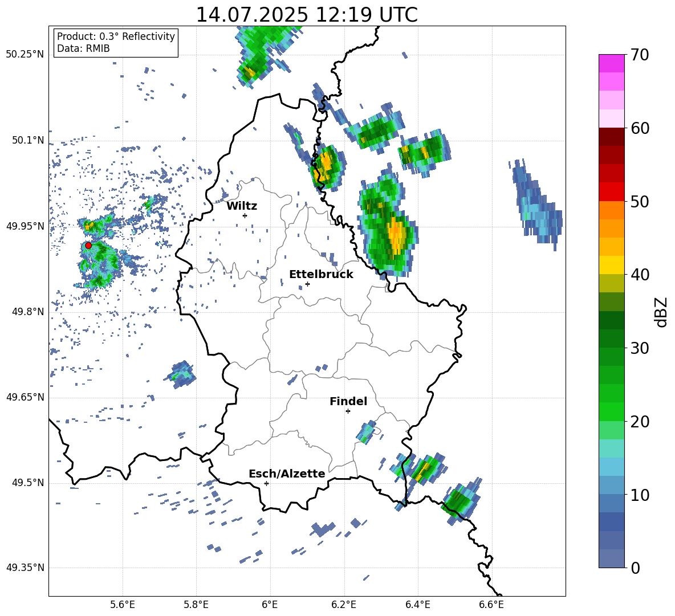The height and width of the screenshot is (616, 675).
Task: Click the slate blue bottom segment of the colorbar
Action: click(x=611, y=558)
